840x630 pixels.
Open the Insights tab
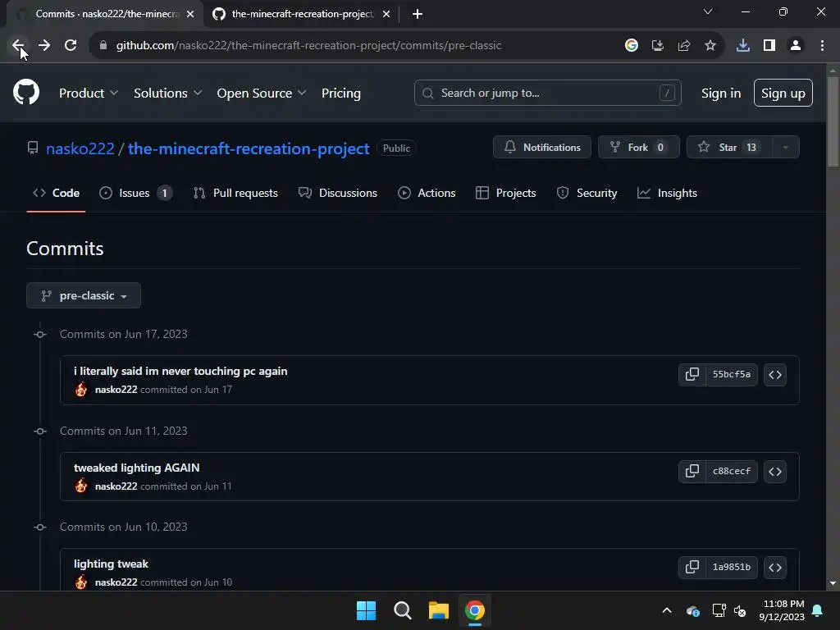coord(668,193)
